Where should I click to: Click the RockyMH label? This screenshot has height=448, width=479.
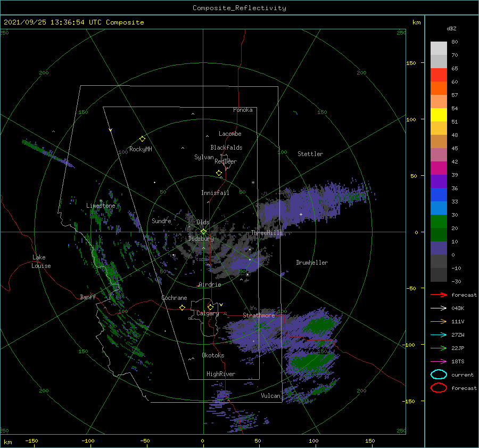[141, 149]
